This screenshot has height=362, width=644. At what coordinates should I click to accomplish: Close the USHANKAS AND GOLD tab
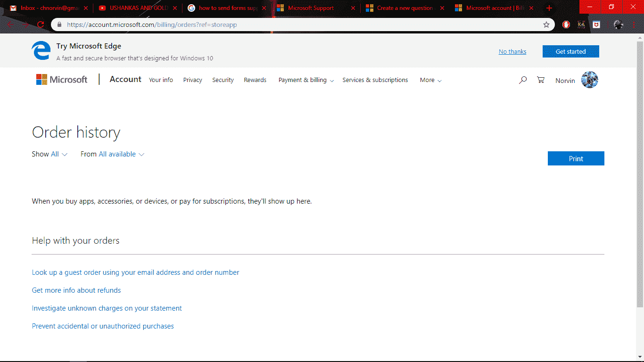(x=175, y=8)
